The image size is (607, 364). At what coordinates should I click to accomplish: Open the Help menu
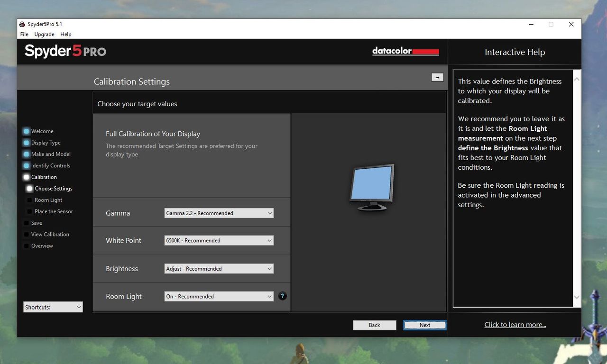coord(66,34)
